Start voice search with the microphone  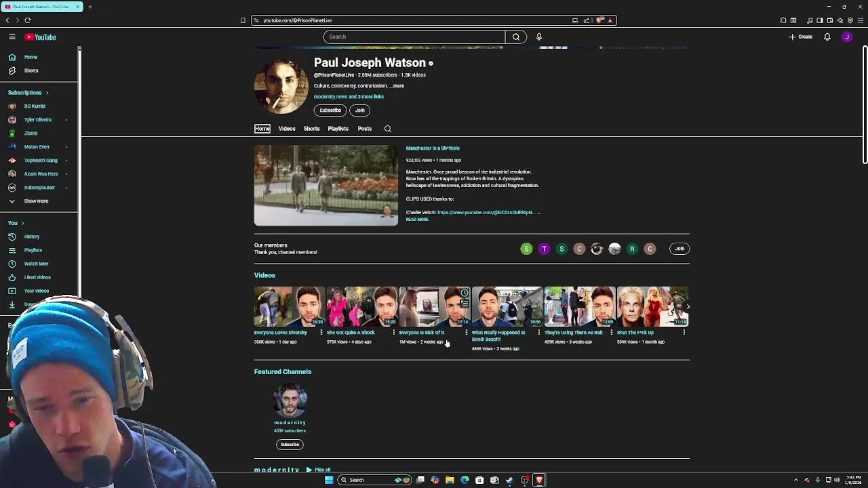click(x=539, y=37)
